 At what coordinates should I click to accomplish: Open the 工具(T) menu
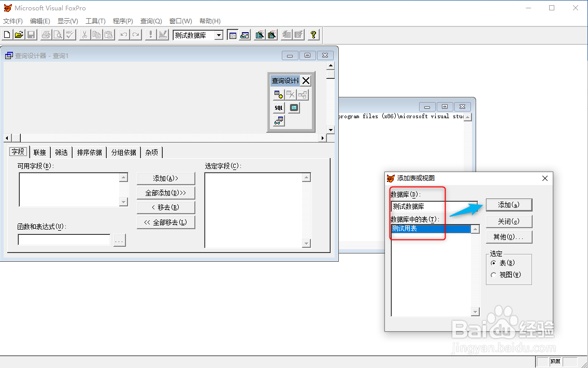(95, 21)
